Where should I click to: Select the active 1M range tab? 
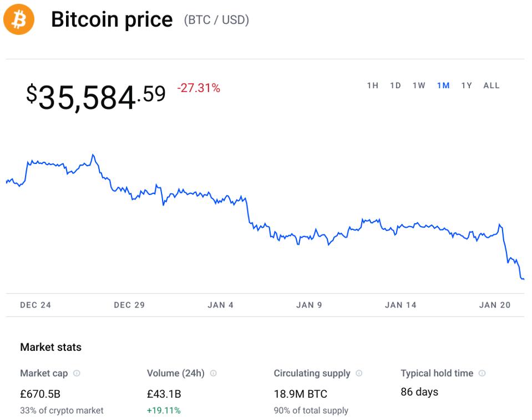[443, 85]
